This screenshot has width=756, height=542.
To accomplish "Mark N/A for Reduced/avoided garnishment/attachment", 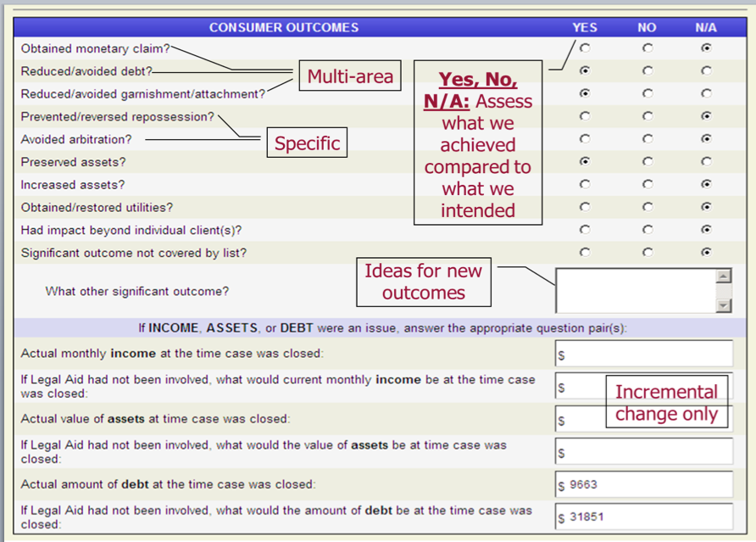I will coord(706,94).
